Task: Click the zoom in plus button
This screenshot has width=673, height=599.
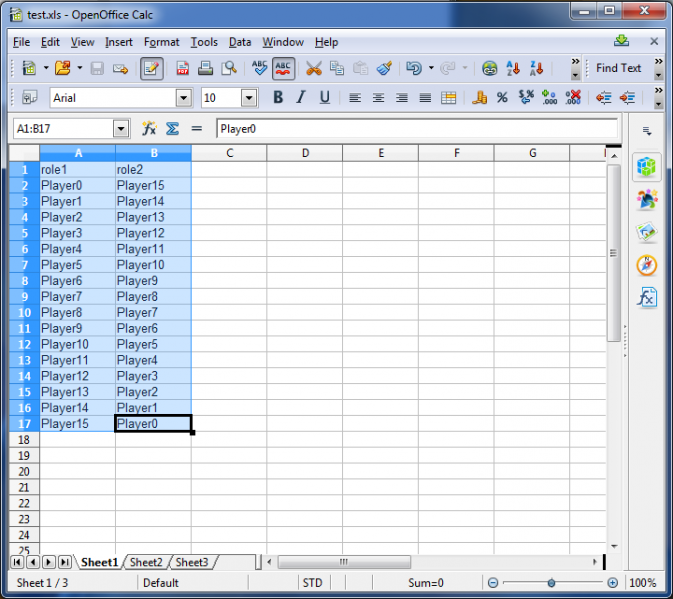Action: pyautogui.click(x=612, y=583)
